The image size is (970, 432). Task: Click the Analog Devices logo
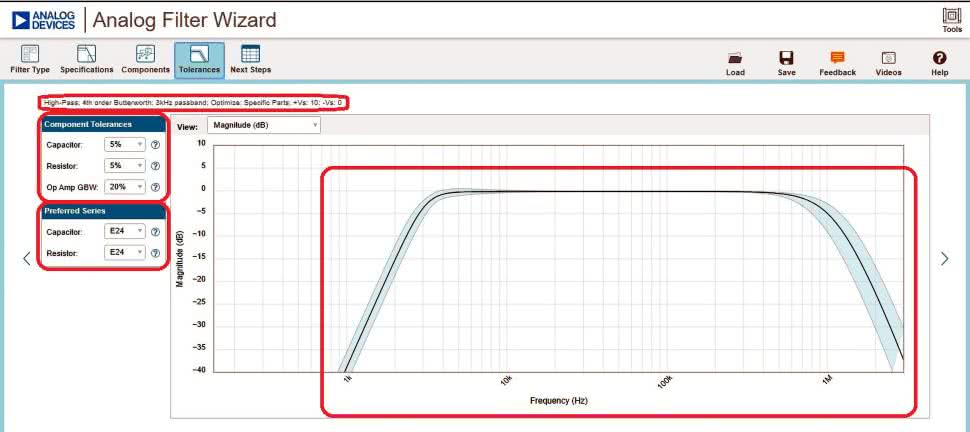[x=42, y=20]
